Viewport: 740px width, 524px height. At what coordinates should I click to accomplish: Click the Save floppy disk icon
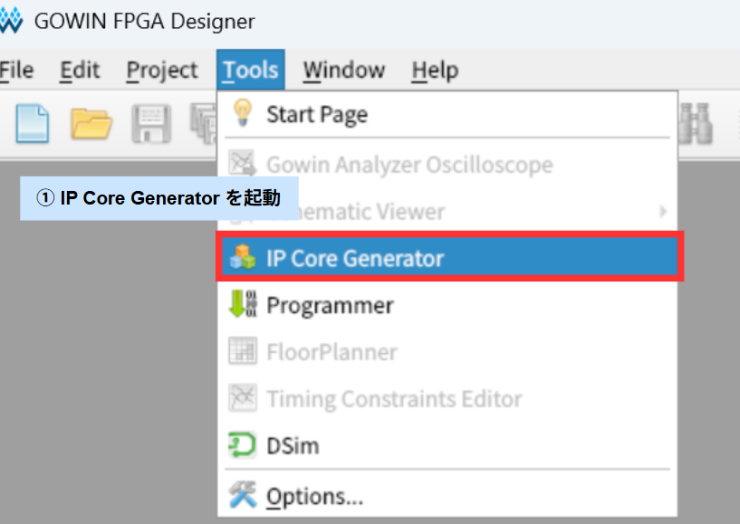click(151, 123)
